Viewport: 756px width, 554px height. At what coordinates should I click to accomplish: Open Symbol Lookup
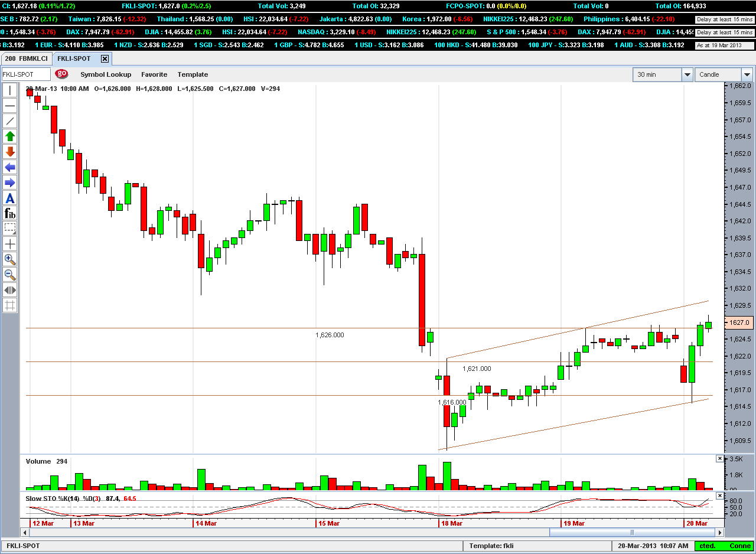click(106, 74)
